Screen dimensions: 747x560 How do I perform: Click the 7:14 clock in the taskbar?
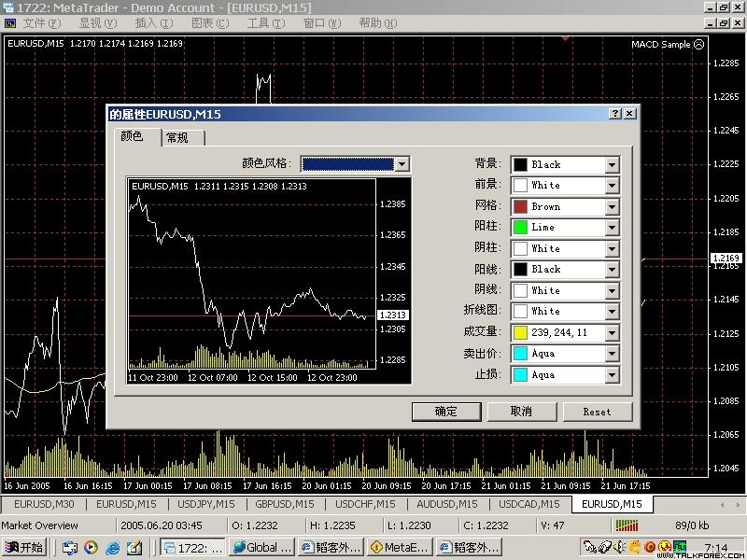pos(715,547)
